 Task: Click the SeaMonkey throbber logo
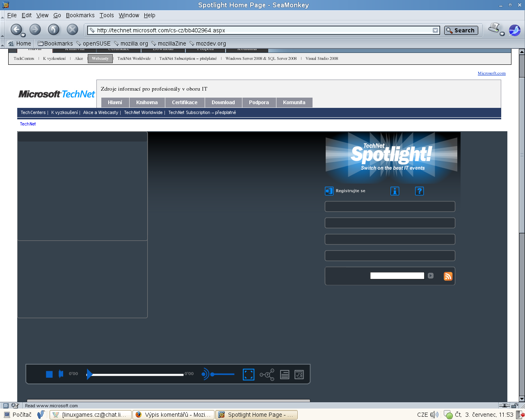pyautogui.click(x=515, y=30)
